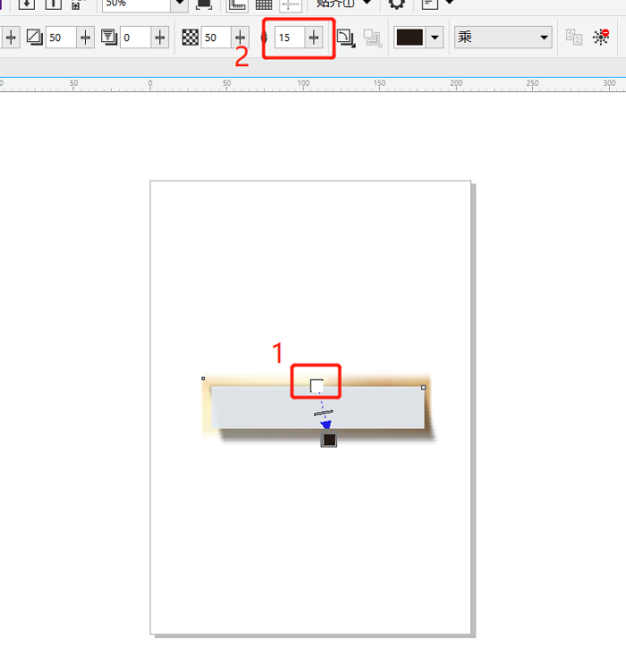Toggle the grid display icon
626x672 pixels.
point(264,4)
